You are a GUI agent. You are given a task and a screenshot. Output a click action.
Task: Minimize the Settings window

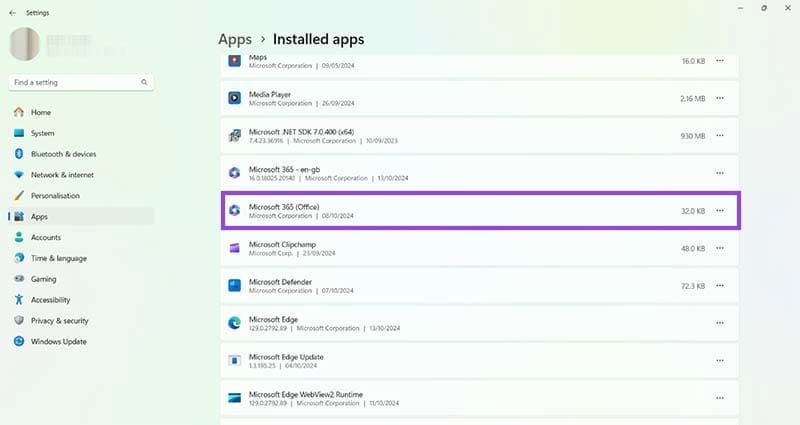click(740, 8)
